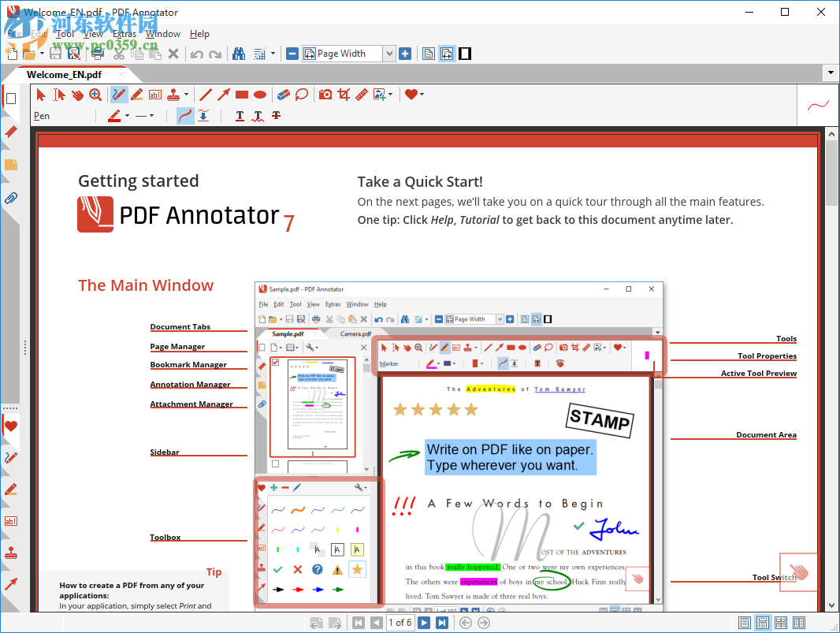Open the Attachments sidebar panel
The width and height of the screenshot is (840, 633).
[10, 198]
